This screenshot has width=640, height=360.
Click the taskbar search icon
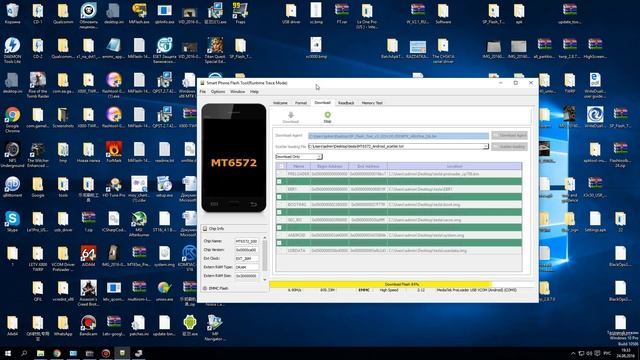(x=24, y=353)
